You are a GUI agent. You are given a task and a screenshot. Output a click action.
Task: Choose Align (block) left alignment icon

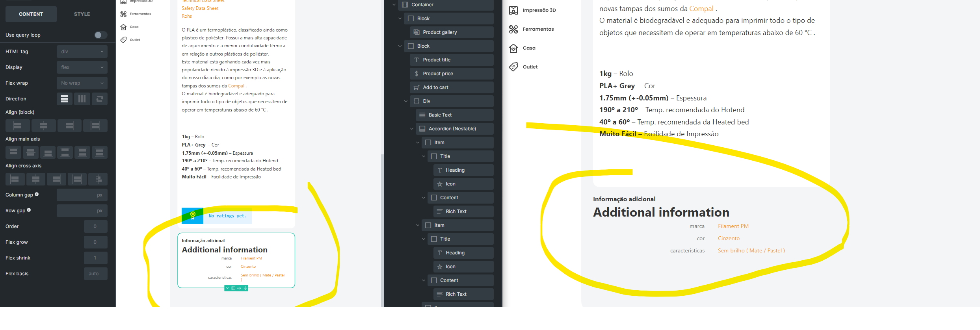coord(17,126)
